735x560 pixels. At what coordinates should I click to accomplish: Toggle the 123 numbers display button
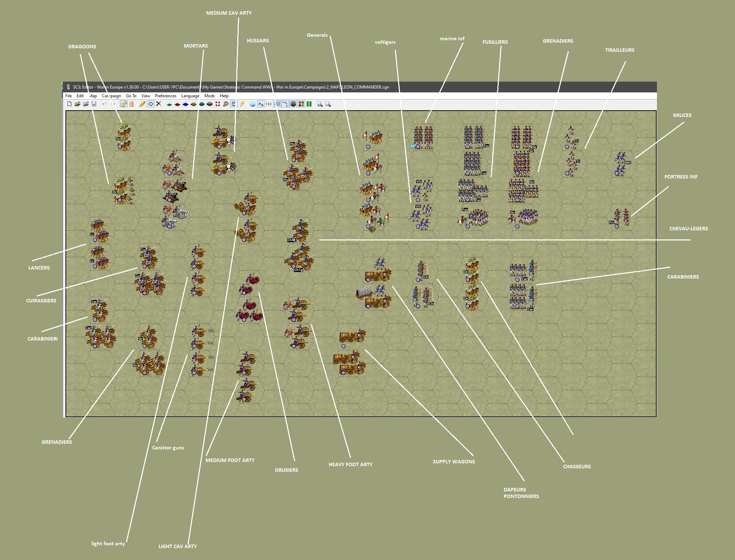coord(268,104)
